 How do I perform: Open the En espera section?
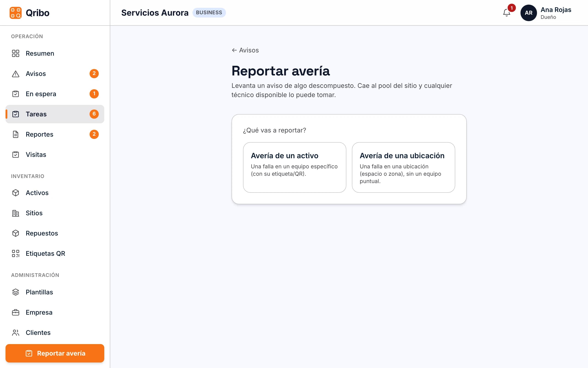[55, 94]
